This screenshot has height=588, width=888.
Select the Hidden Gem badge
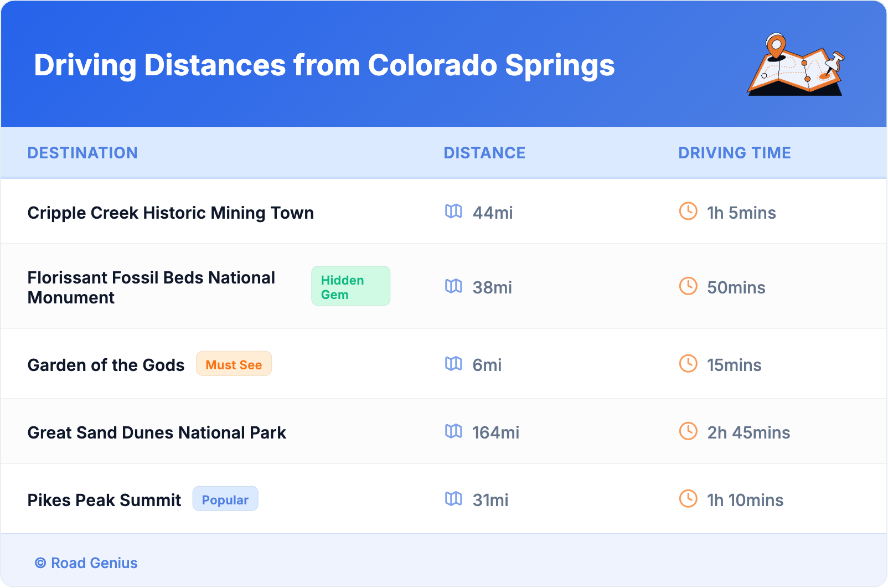pos(350,286)
